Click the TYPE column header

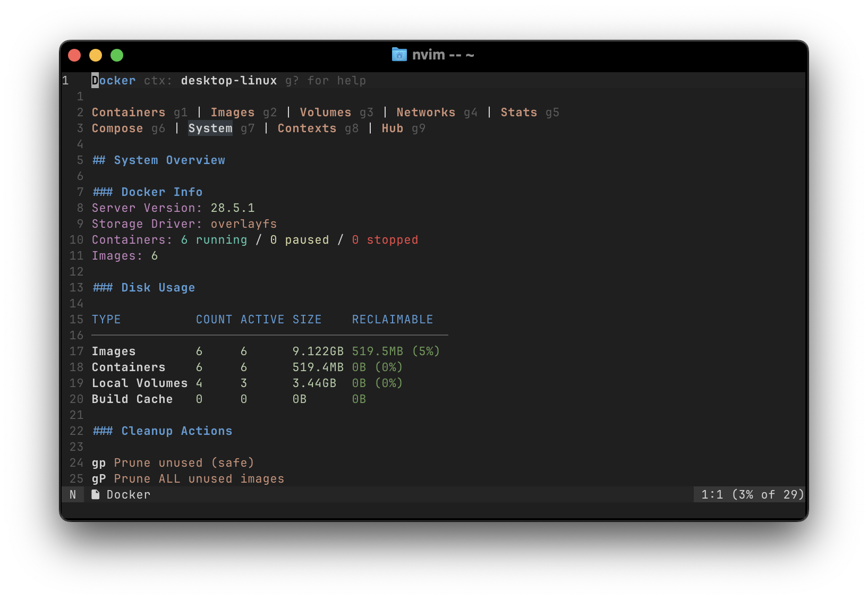(x=106, y=320)
